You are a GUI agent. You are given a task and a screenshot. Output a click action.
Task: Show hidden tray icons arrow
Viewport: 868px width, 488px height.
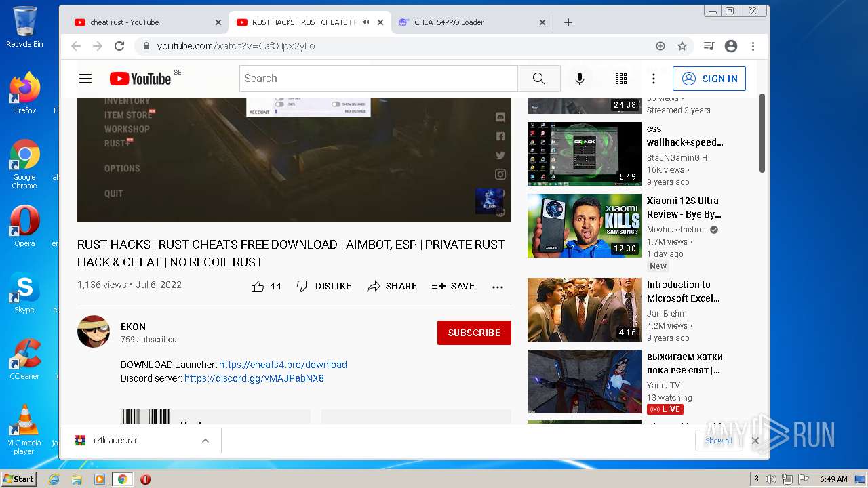click(x=756, y=479)
